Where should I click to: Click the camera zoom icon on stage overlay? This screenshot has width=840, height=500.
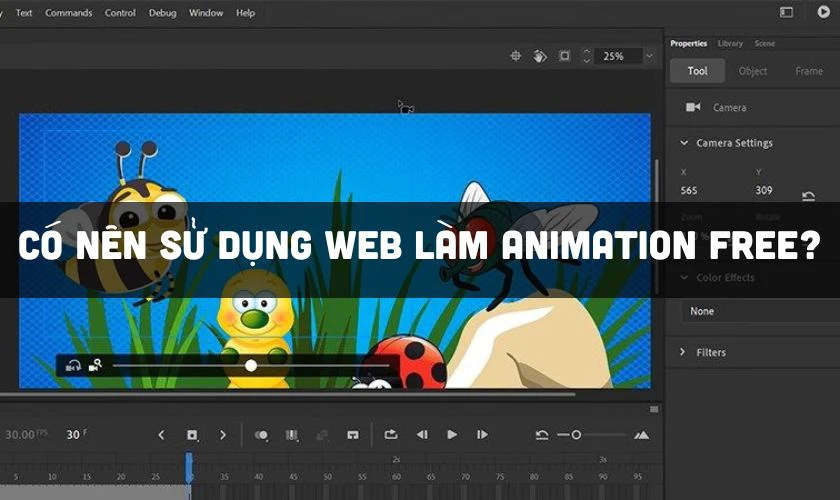95,365
